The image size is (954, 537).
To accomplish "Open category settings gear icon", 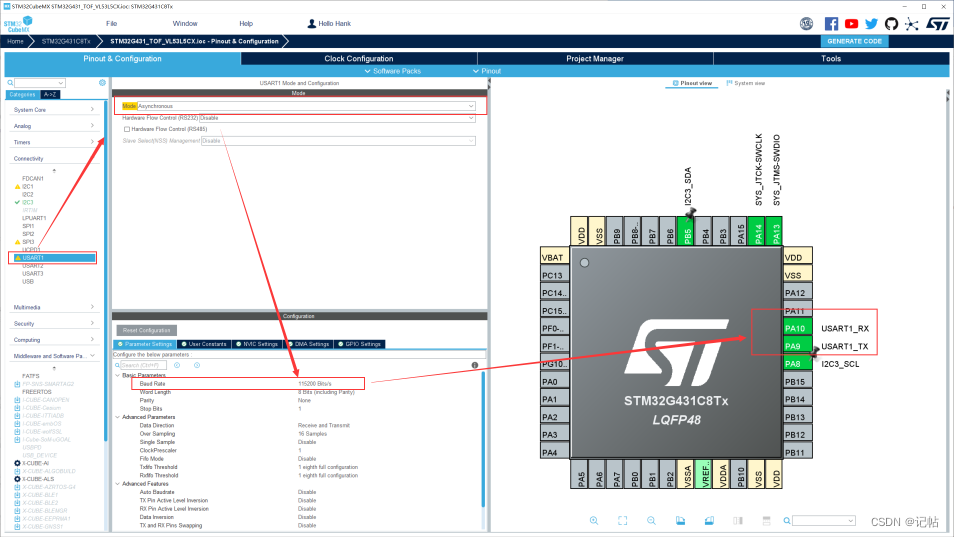I will tap(102, 83).
